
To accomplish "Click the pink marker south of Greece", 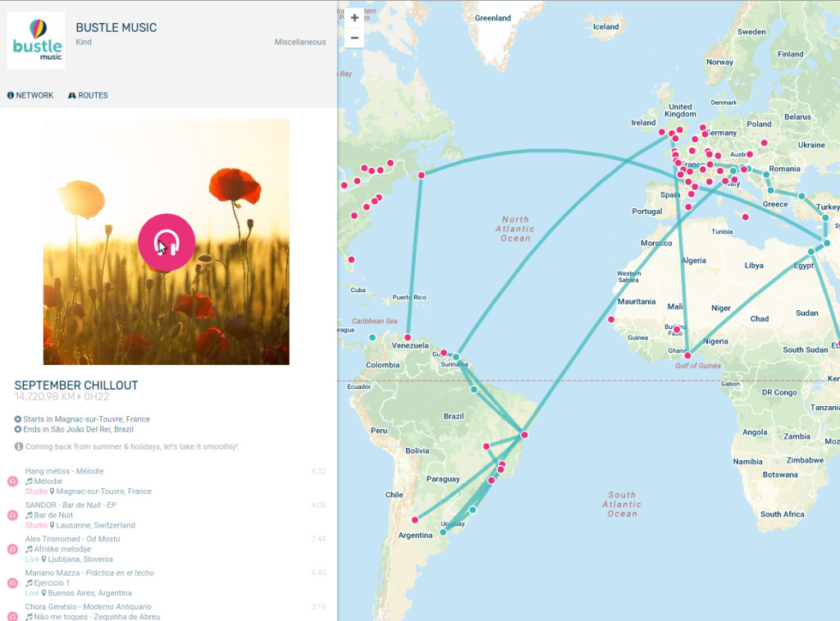I will [x=745, y=217].
